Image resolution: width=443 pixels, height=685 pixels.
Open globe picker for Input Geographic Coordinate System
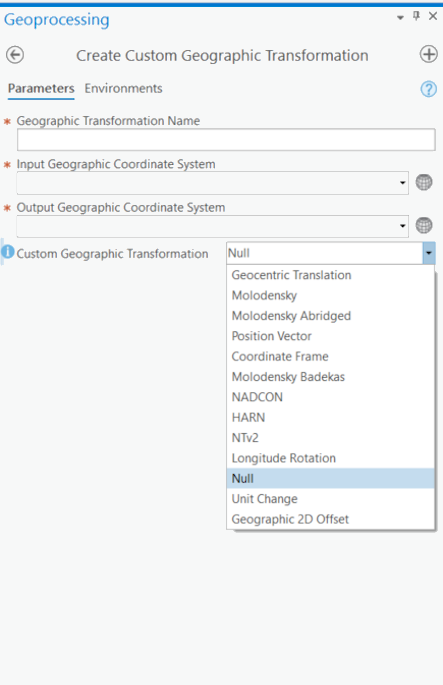(x=424, y=182)
